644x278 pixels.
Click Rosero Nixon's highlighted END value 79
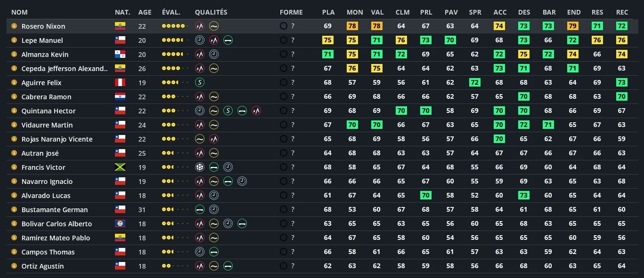(x=572, y=26)
